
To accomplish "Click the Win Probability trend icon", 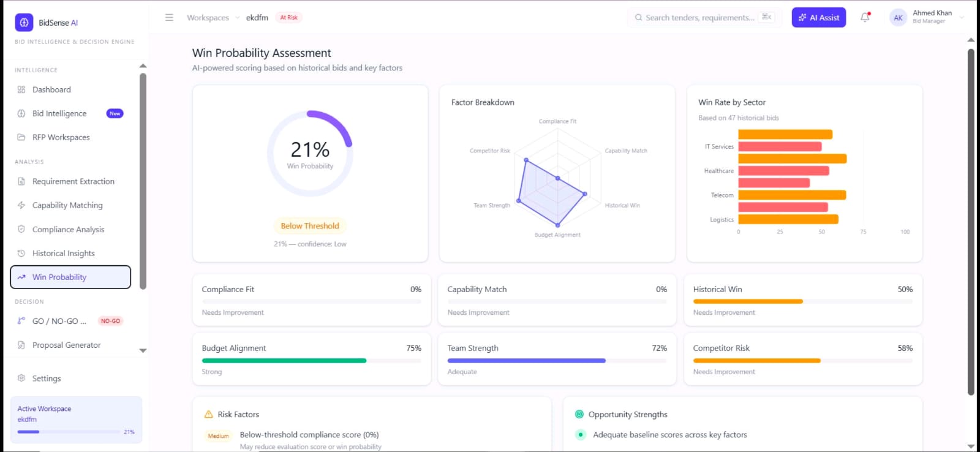I will (21, 277).
